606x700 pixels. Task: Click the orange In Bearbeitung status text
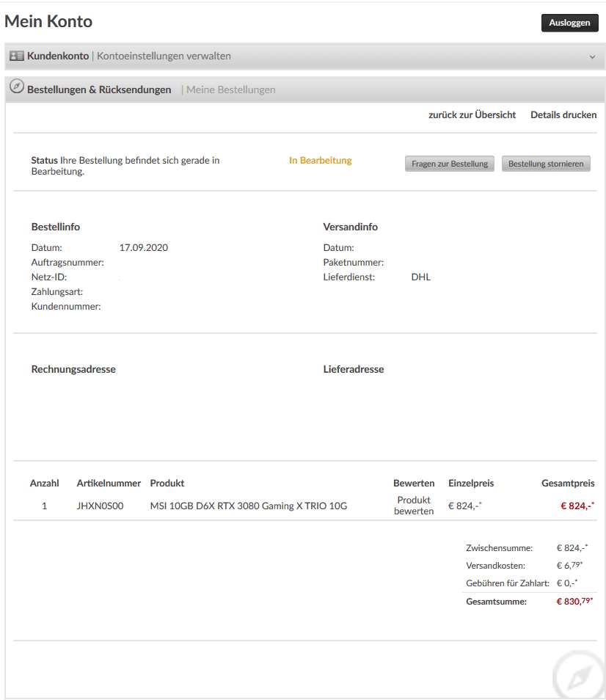[321, 160]
